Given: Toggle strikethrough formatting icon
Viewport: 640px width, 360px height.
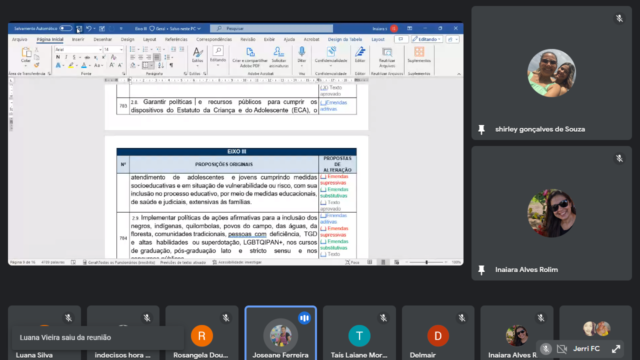Looking at the screenshot, I should (87, 57).
